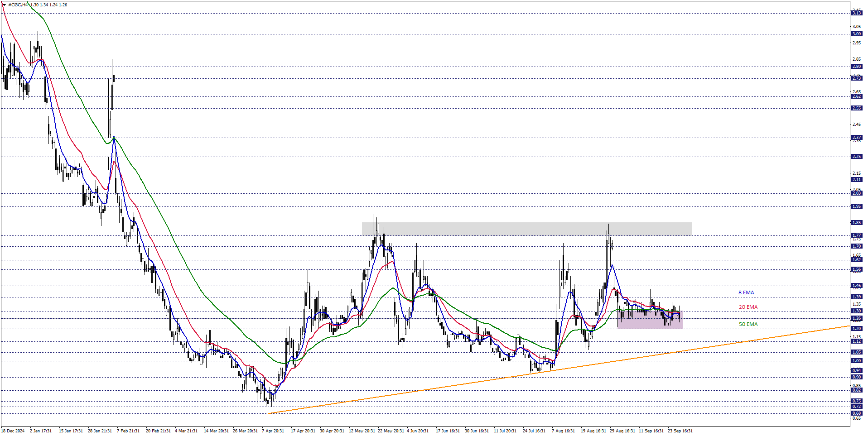The width and height of the screenshot is (868, 436).
Task: Select the red 20 EMA label
Action: pyautogui.click(x=748, y=307)
